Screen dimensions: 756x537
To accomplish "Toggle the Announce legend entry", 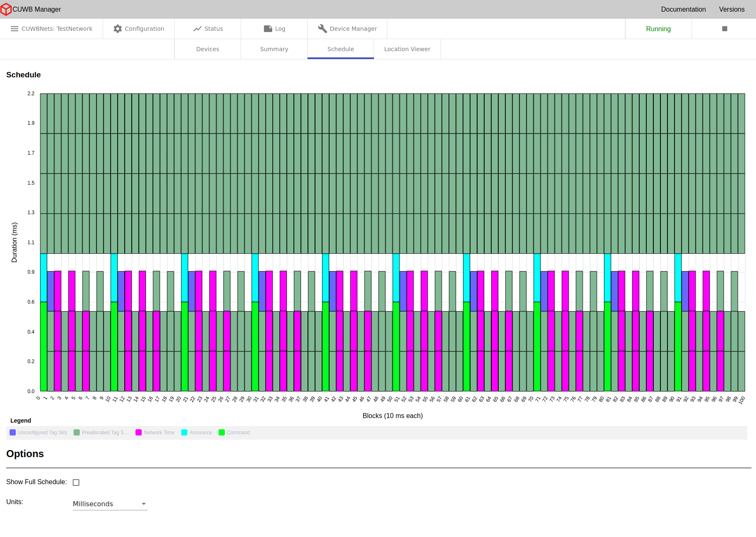I will click(184, 433).
